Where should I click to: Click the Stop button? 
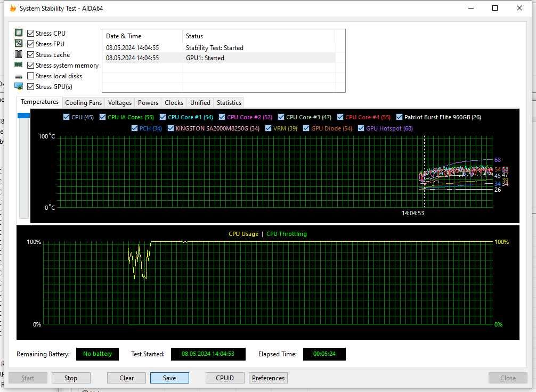[71, 378]
